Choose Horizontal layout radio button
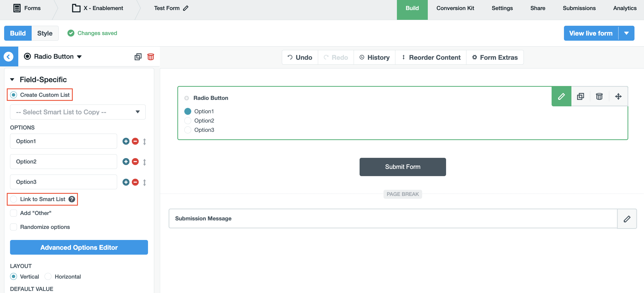This screenshot has width=644, height=293. coord(48,277)
